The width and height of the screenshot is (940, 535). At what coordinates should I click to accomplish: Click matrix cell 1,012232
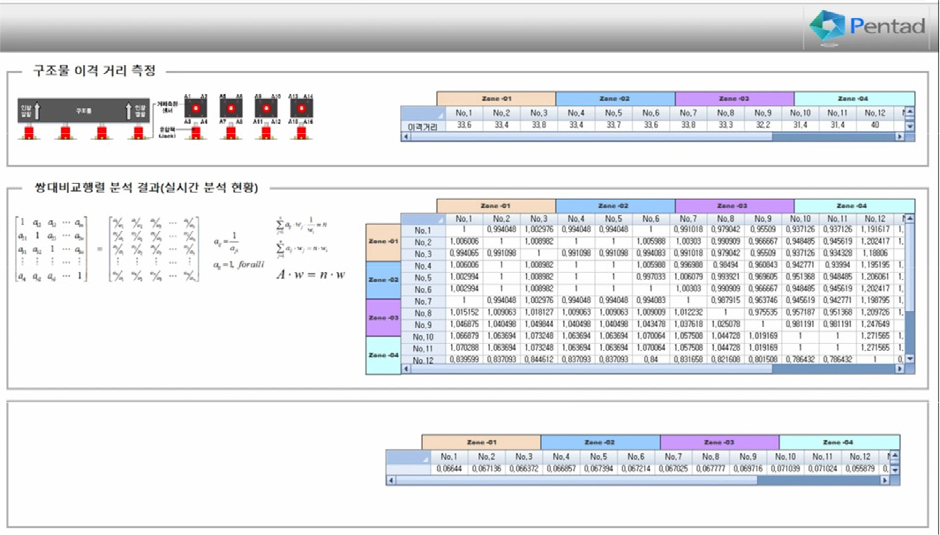point(688,312)
